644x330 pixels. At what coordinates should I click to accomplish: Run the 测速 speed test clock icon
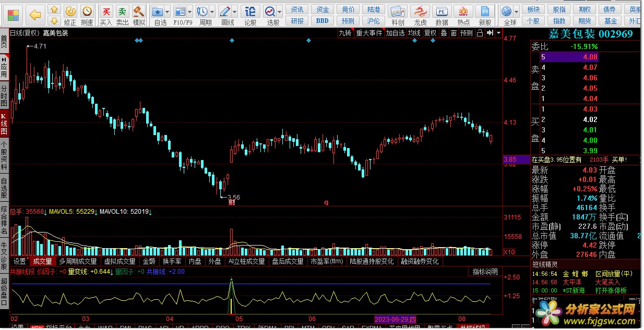87,15
